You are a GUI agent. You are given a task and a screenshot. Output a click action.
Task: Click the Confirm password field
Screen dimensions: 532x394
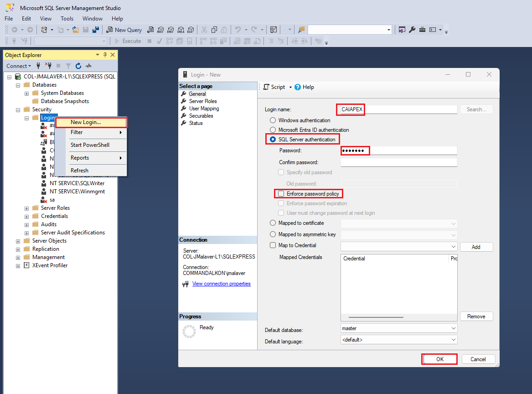tap(399, 162)
